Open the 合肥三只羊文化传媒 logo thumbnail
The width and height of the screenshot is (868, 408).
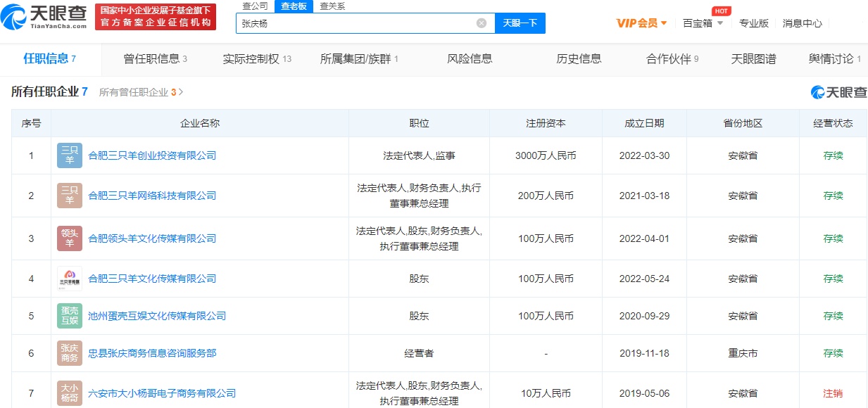[70, 279]
